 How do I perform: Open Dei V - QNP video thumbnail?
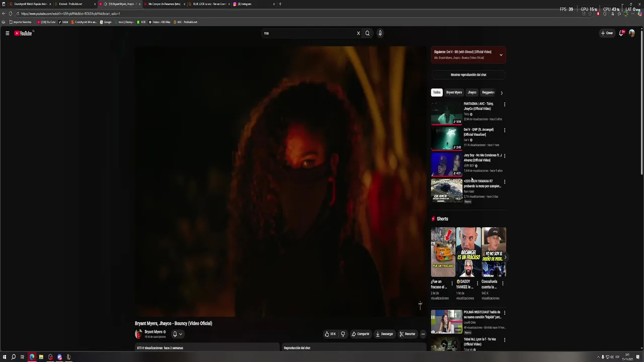(x=446, y=138)
